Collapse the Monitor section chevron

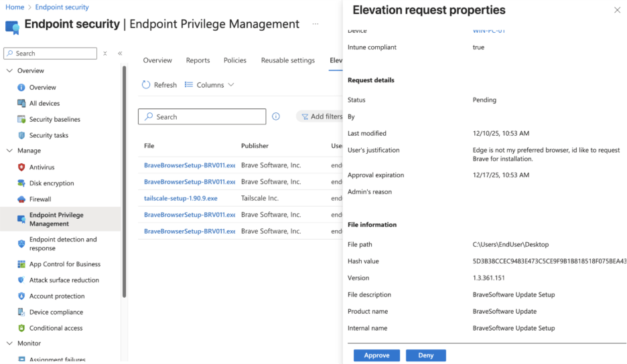point(9,344)
